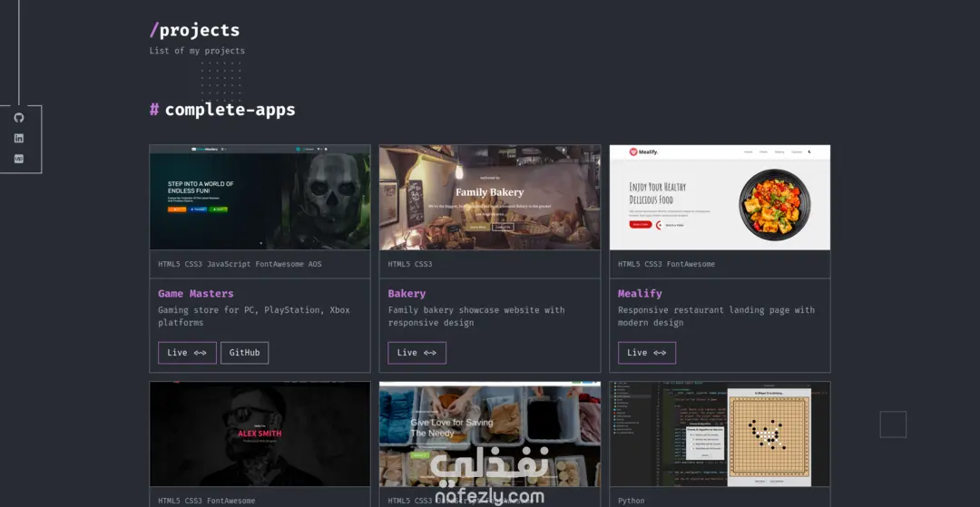
Task: Open the Give Love for Saving The Needy thumbnail
Action: click(490, 434)
